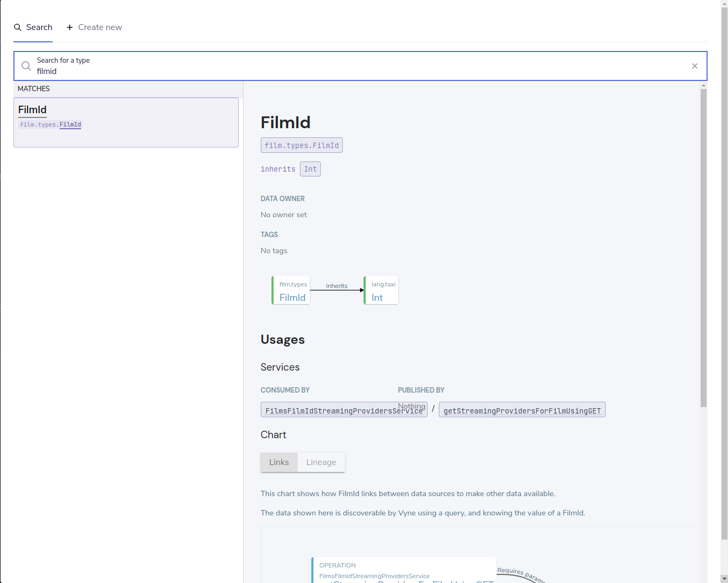Click the plus icon next to Create new

[70, 27]
